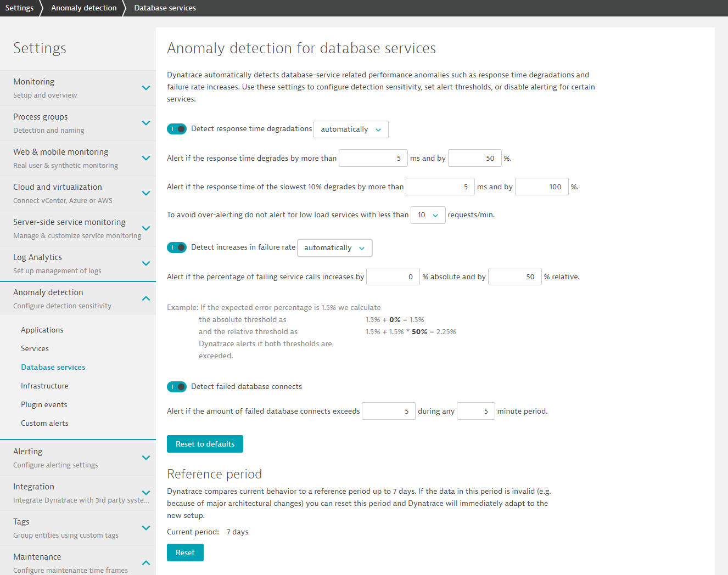The height and width of the screenshot is (575, 728).
Task: Edit failure rate relative percent field
Action: [515, 277]
